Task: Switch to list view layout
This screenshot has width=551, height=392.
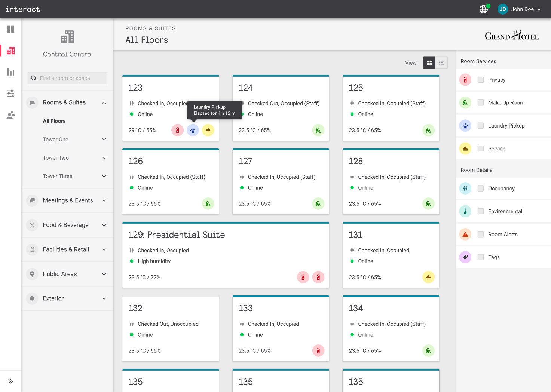Action: coord(441,63)
